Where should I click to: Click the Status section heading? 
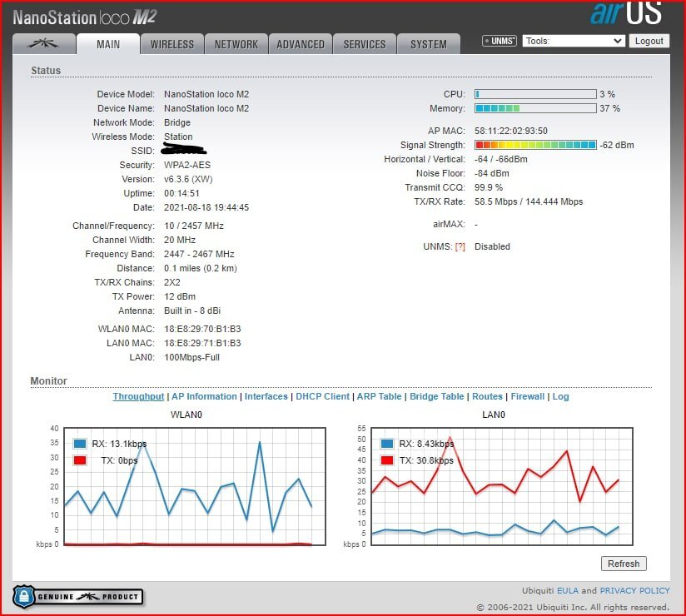click(46, 71)
